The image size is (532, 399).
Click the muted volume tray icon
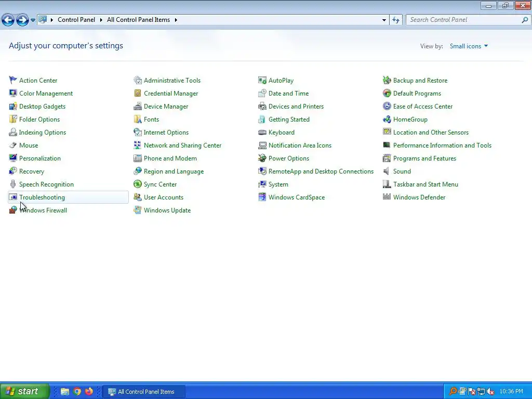point(490,392)
